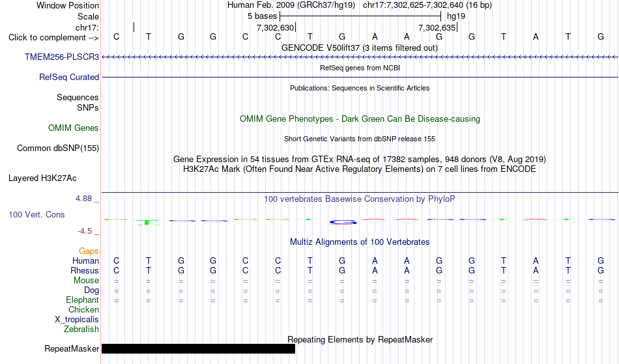The height and width of the screenshot is (364, 619).
Task: Click '100 vertebrates Basewise Conservation by PhyloP' title
Action: 359,199
